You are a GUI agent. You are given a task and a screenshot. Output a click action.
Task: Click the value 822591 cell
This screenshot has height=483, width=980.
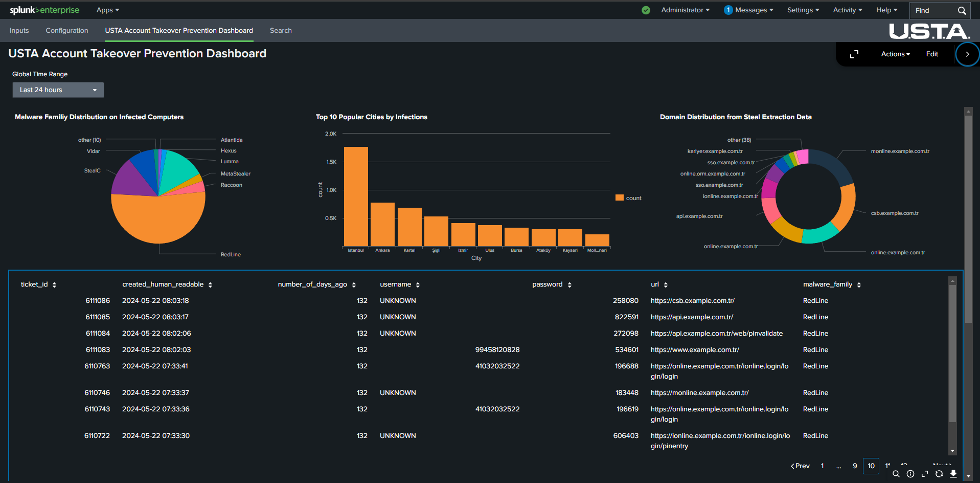coord(627,317)
